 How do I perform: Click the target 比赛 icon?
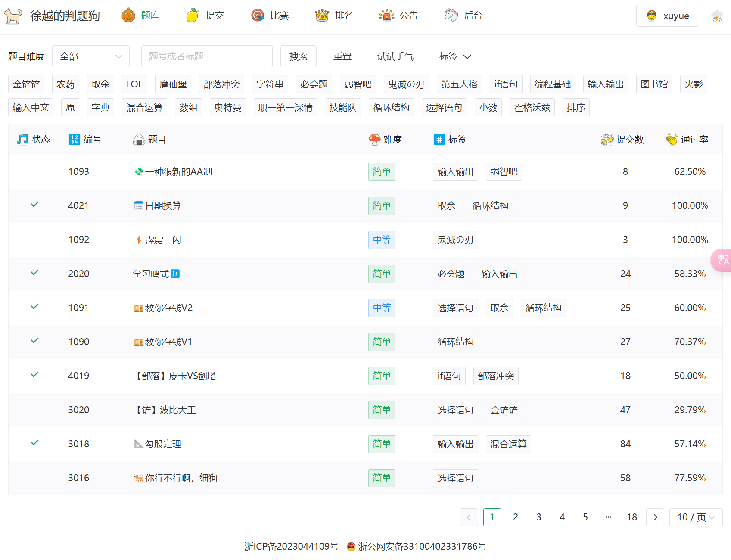click(x=258, y=16)
